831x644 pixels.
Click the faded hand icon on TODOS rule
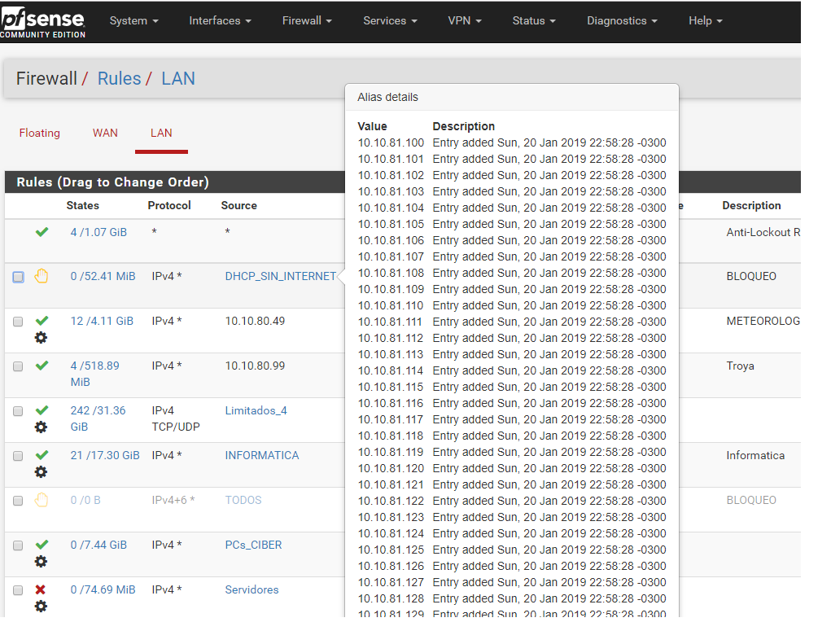pos(42,500)
